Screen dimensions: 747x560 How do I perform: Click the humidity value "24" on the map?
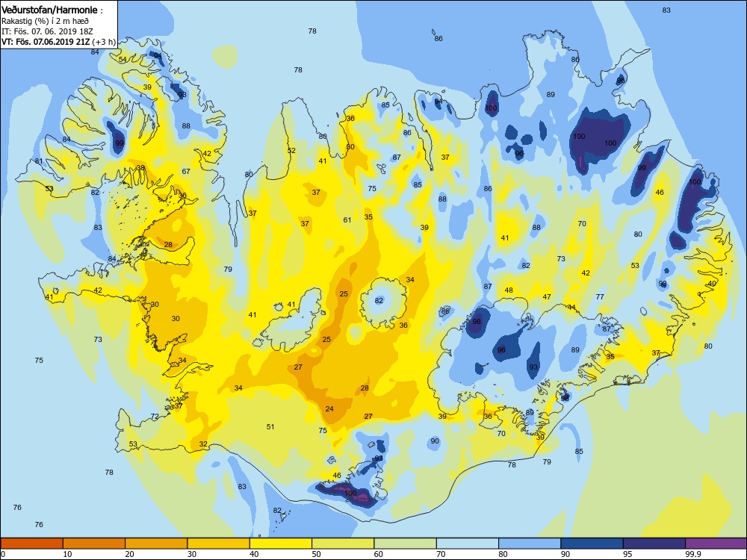(x=329, y=408)
